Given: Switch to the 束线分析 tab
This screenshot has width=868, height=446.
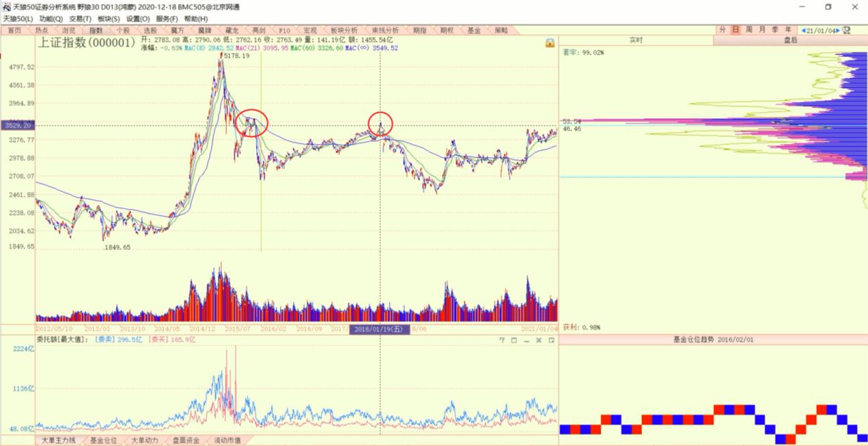Looking at the screenshot, I should 385,30.
